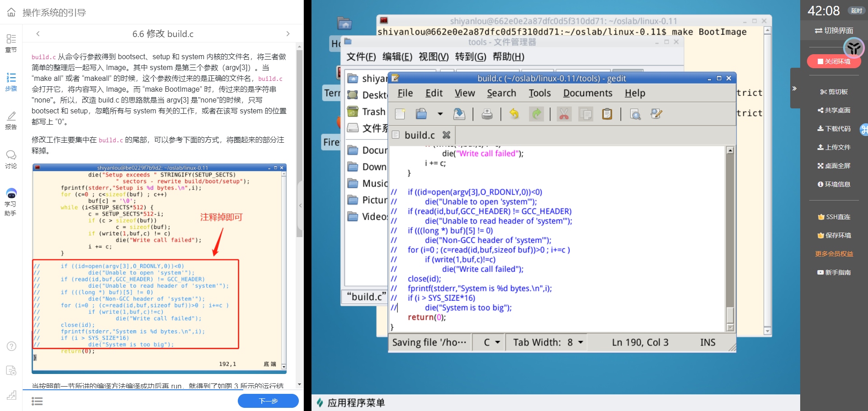Click the Print icon in gedit toolbar

[x=487, y=114]
